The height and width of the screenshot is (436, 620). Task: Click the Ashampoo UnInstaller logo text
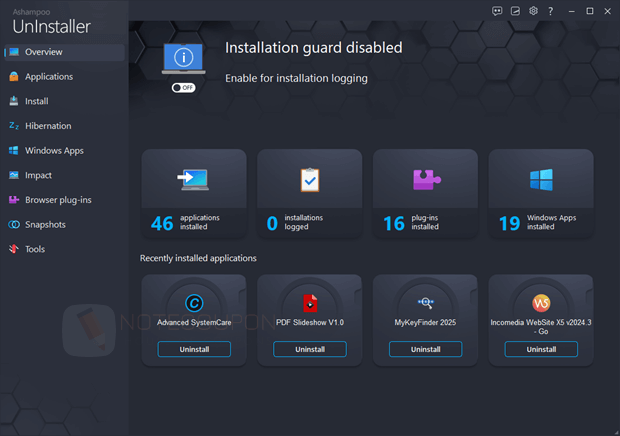click(51, 23)
